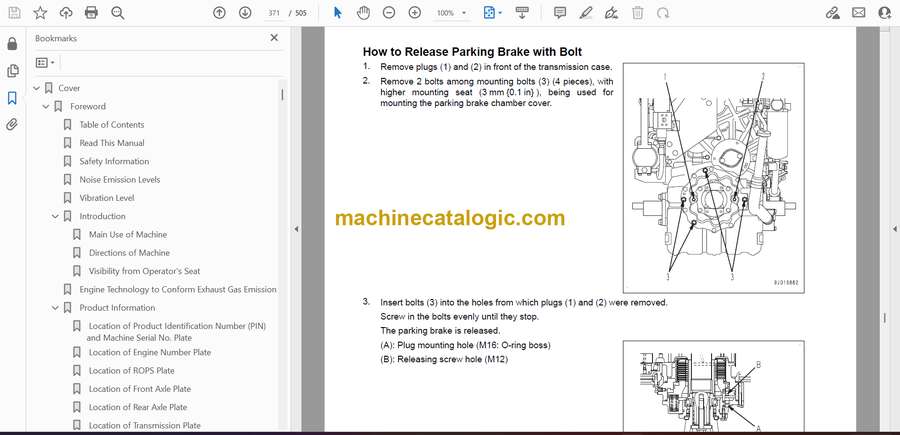This screenshot has width=900, height=435.
Task: Expand the right tools pane arrow
Action: pyautogui.click(x=894, y=229)
